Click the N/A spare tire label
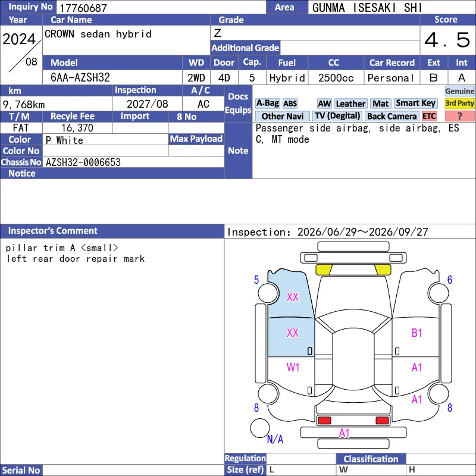The image size is (476, 476). 275,439
